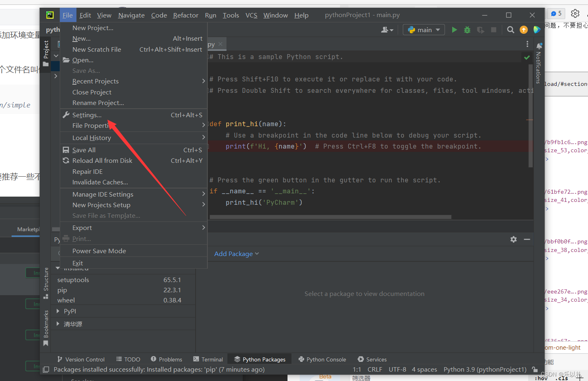Switch to TODO tool tab
Image resolution: width=588 pixels, height=381 pixels.
click(128, 359)
